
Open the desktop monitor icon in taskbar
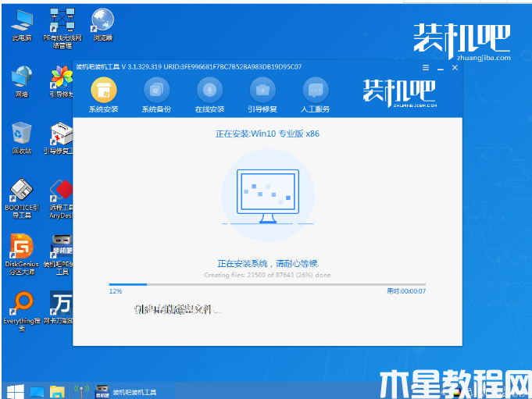pos(37,392)
